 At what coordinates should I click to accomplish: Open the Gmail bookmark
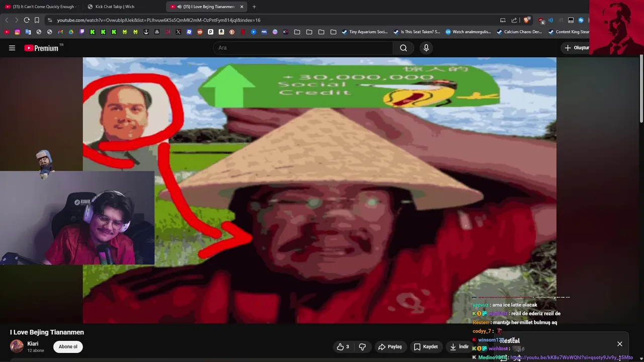click(60, 32)
